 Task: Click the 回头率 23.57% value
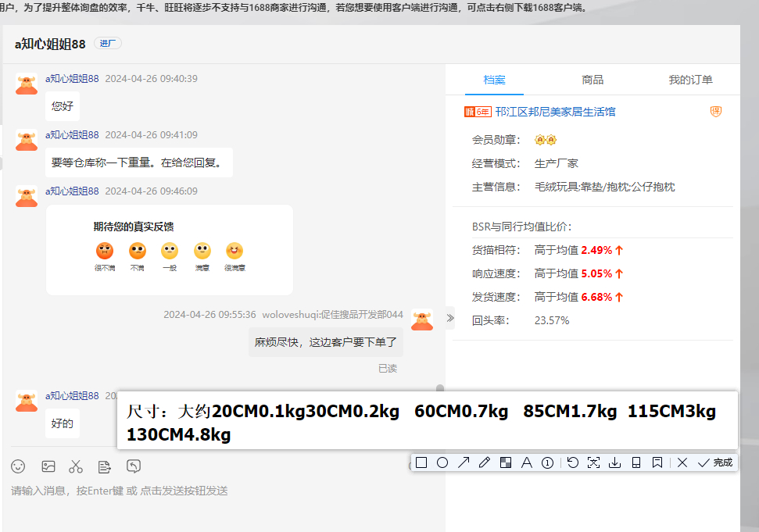coord(552,320)
